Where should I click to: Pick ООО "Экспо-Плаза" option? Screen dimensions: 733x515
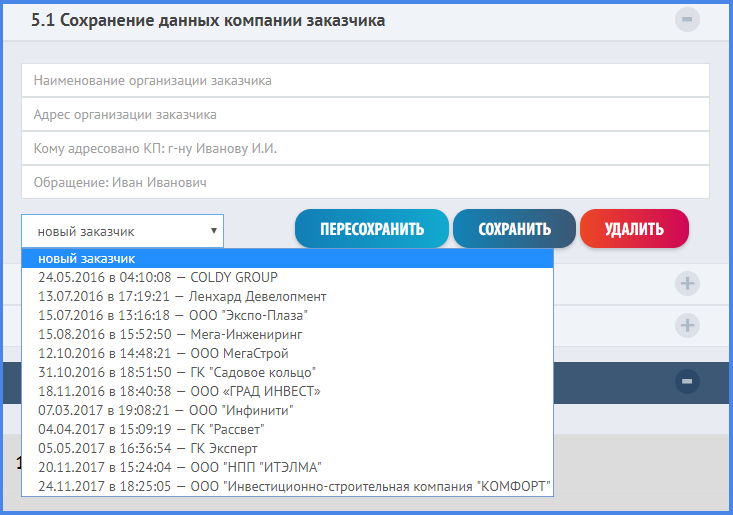pyautogui.click(x=287, y=315)
